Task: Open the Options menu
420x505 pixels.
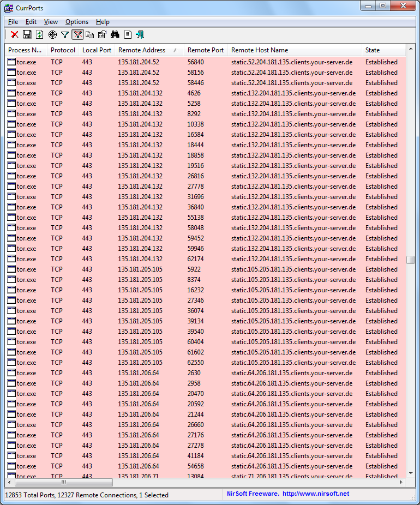Action: click(x=77, y=22)
